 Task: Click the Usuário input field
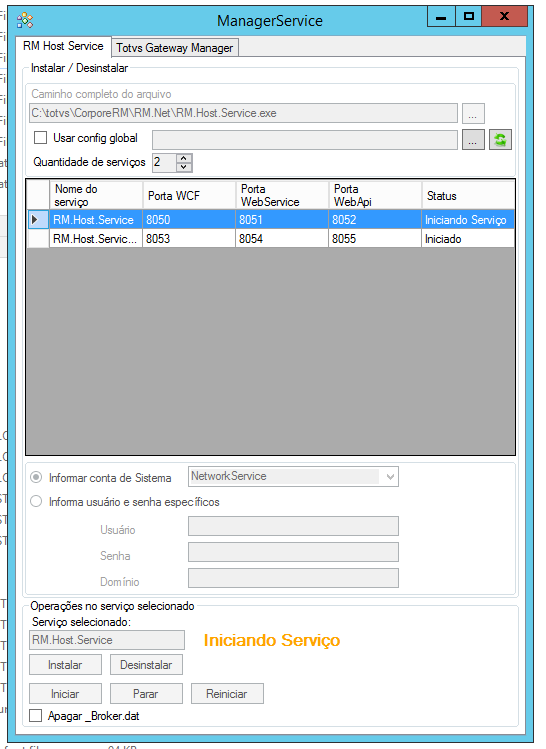[293, 526]
